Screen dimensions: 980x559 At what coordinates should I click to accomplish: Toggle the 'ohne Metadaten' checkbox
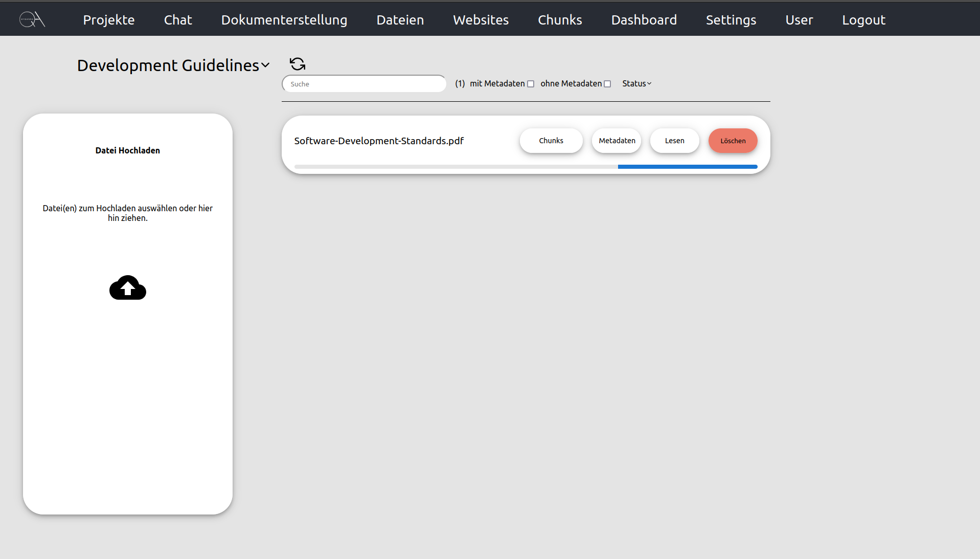607,84
